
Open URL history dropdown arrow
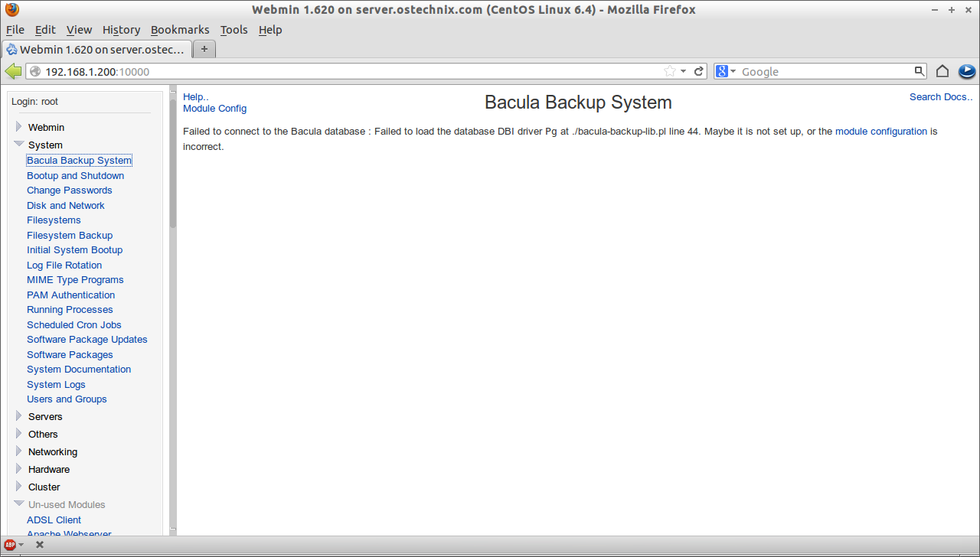(x=684, y=71)
